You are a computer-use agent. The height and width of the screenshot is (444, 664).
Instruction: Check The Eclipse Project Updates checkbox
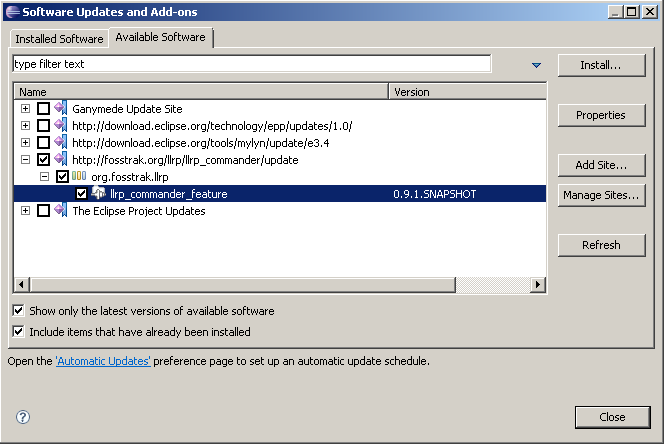coord(43,210)
